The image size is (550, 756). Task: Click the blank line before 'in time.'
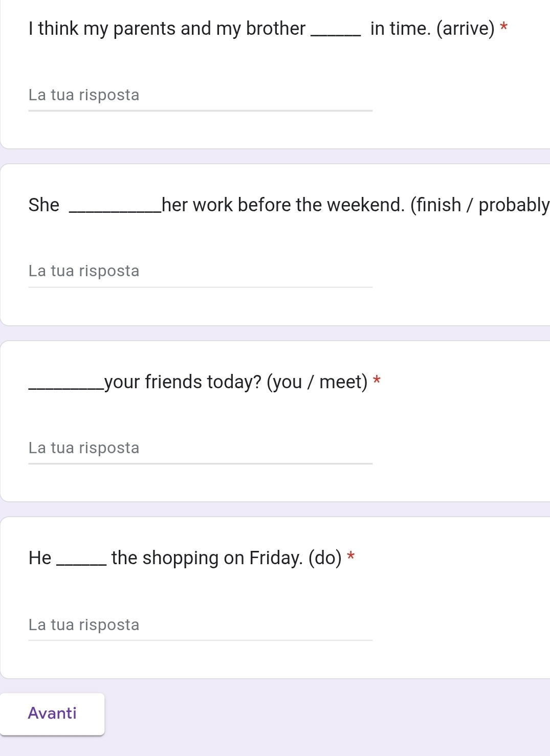[x=336, y=34]
